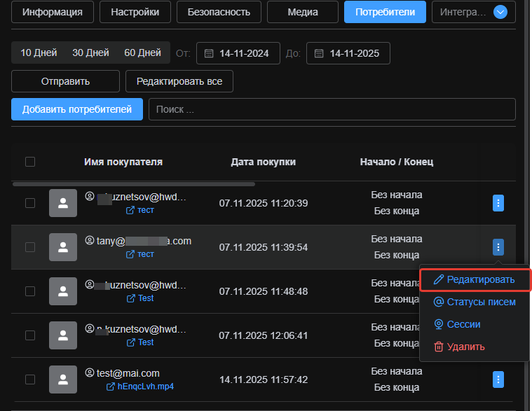Click calendar icon in До date field
This screenshot has height=411, width=532.
click(x=319, y=53)
